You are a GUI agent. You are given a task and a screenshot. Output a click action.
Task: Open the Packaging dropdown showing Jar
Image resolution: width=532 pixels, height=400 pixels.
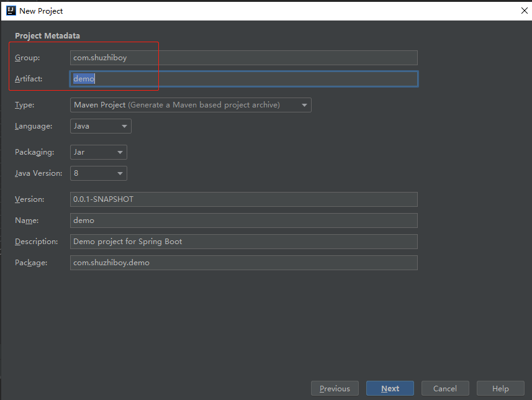click(x=99, y=152)
